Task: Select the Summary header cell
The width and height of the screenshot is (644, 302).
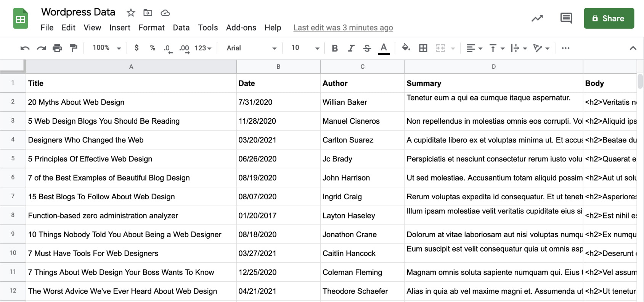Action: pos(494,83)
